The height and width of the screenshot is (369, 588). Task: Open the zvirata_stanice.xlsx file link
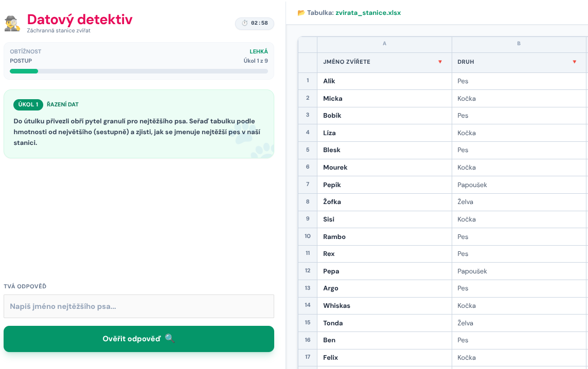(x=368, y=13)
